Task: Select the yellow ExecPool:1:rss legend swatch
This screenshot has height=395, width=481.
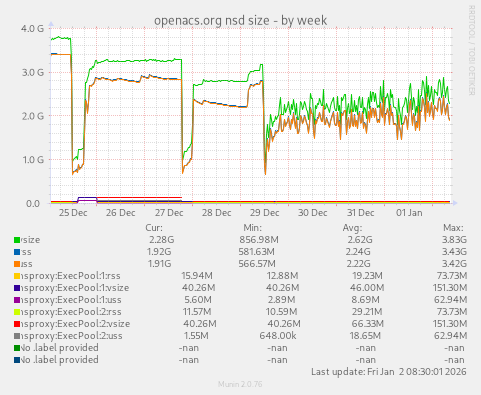Action: click(x=17, y=276)
